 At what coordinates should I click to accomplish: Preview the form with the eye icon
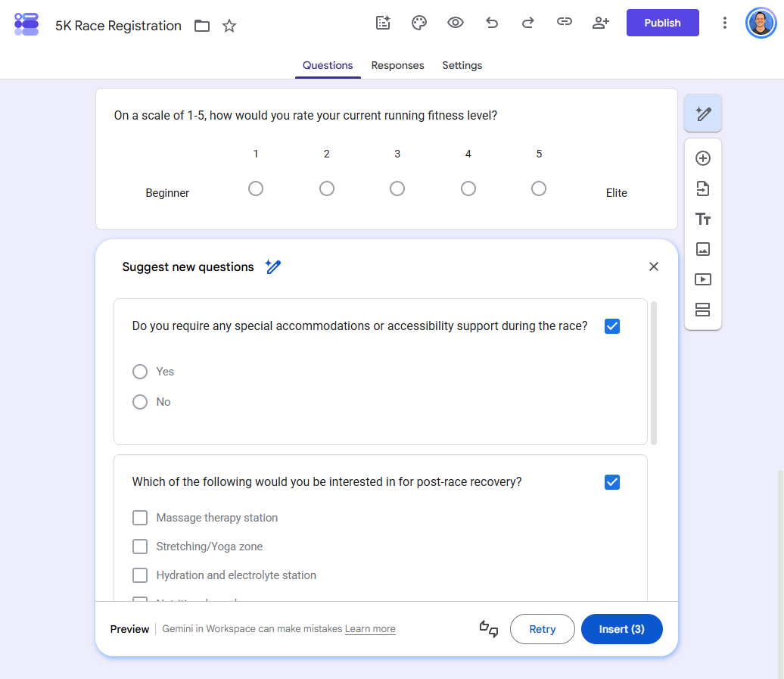pos(455,23)
